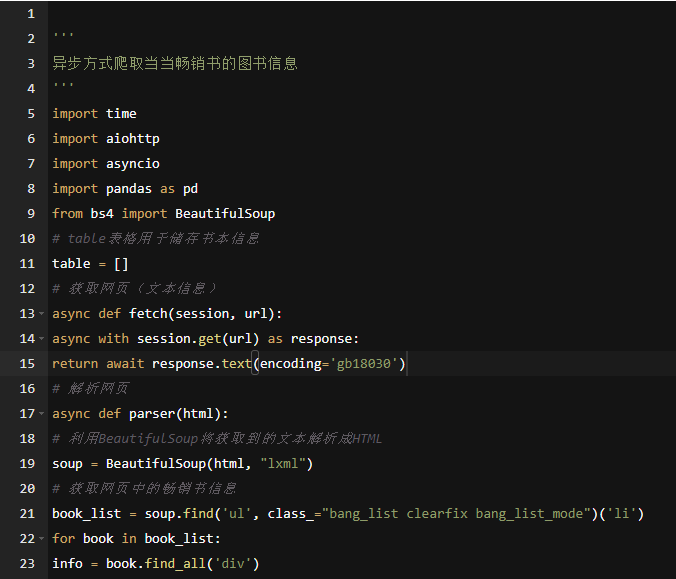Click the 'gb18030' string on line 15

click(x=364, y=364)
